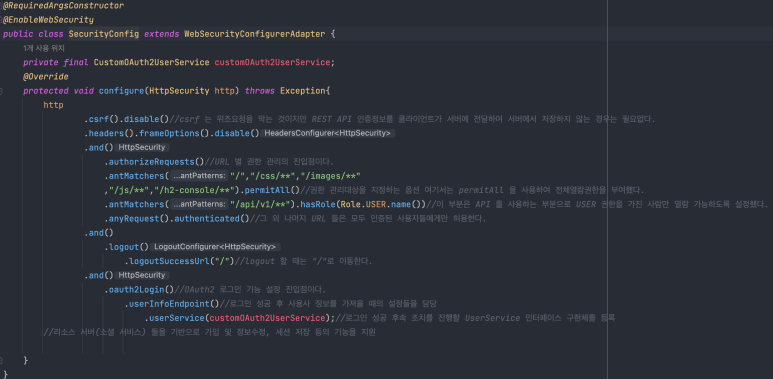Click the CustomOAuth2UserService type in the field declaration
Image resolution: width=773 pixels, height=379 pixels.
click(x=151, y=63)
